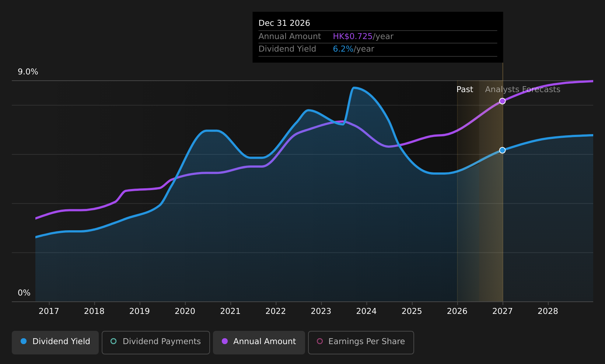This screenshot has height=364, width=605.
Task: Click the Dec 31 2026 tooltip date
Action: pyautogui.click(x=284, y=23)
